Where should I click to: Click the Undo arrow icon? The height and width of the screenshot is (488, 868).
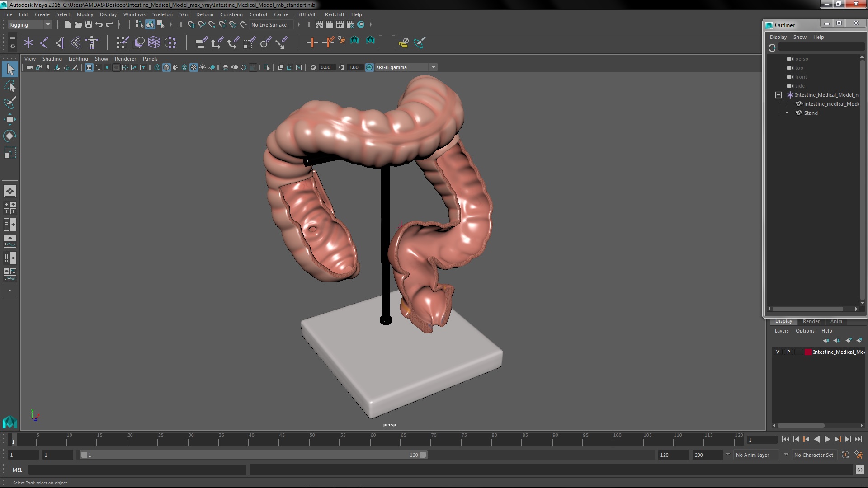[99, 25]
